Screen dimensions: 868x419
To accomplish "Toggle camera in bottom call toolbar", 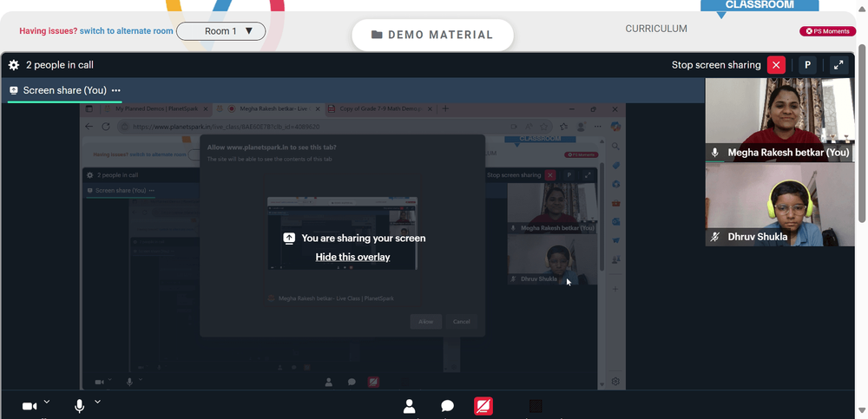I will (x=30, y=407).
